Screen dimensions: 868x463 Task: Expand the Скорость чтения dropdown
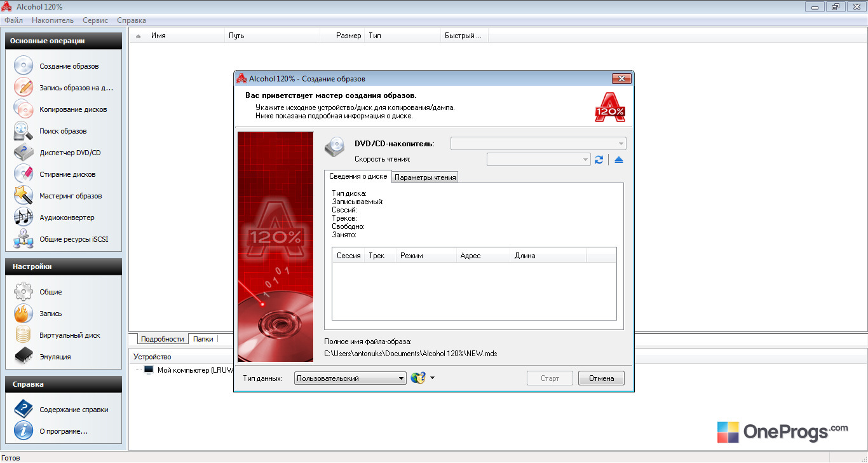(539, 160)
